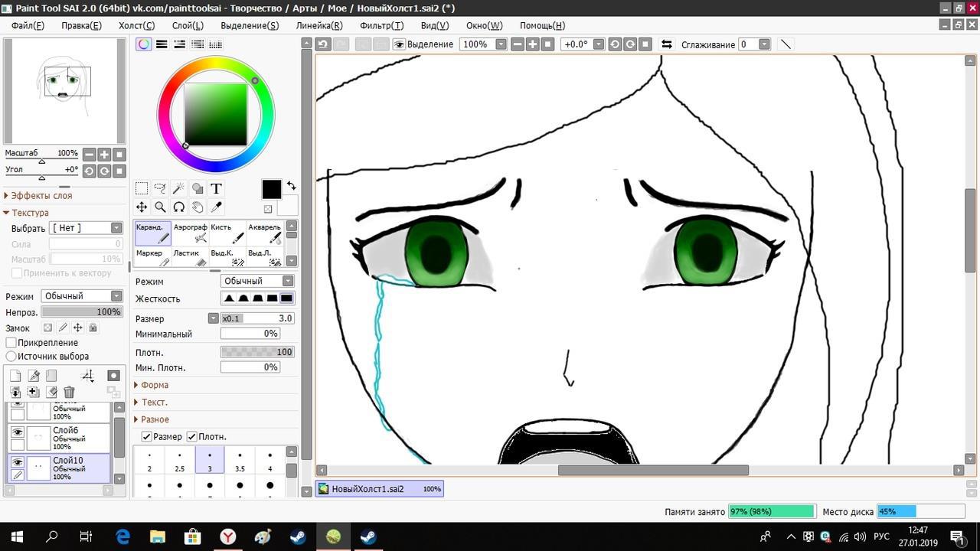Open the texture Выбрать dropdown
The width and height of the screenshot is (980, 551).
pyautogui.click(x=86, y=228)
